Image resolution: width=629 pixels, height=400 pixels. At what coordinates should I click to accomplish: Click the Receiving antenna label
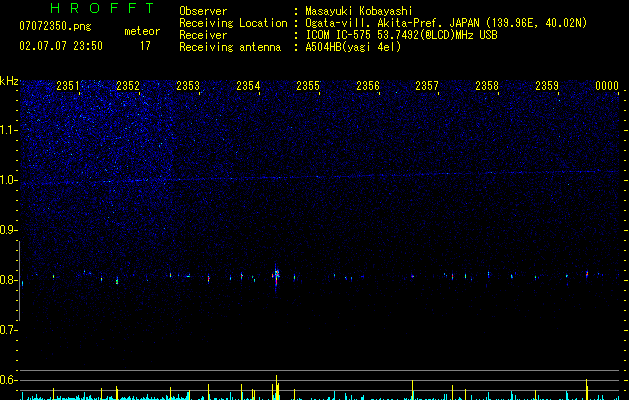tap(230, 47)
